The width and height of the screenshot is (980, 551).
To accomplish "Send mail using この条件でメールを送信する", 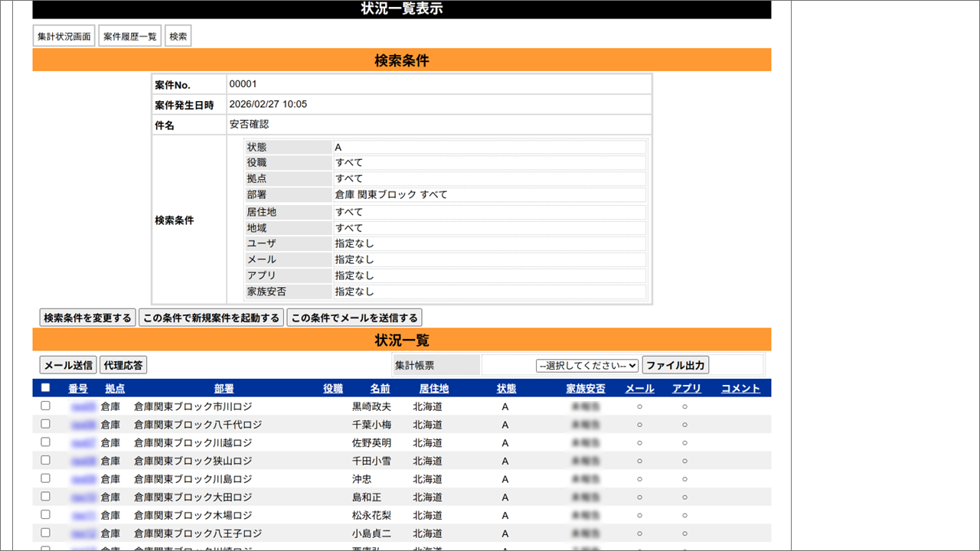I will (354, 317).
